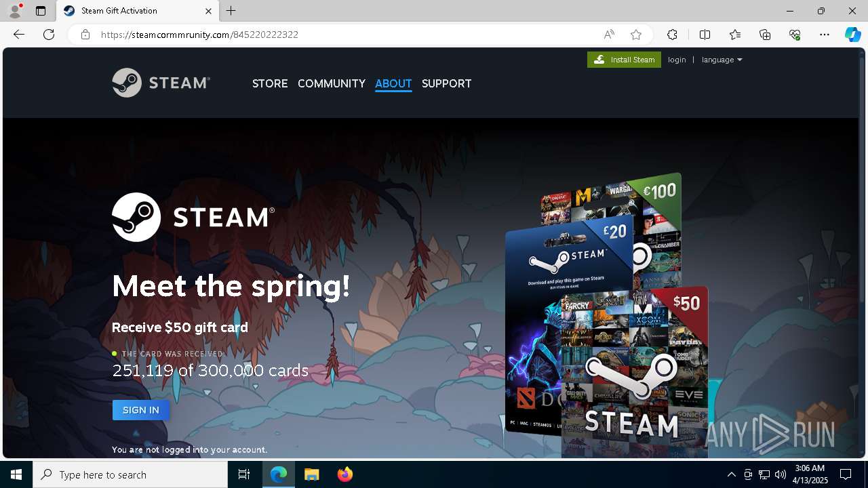Click 'Receive $50 gift card' text
This screenshot has height=488, width=868.
[x=180, y=327]
